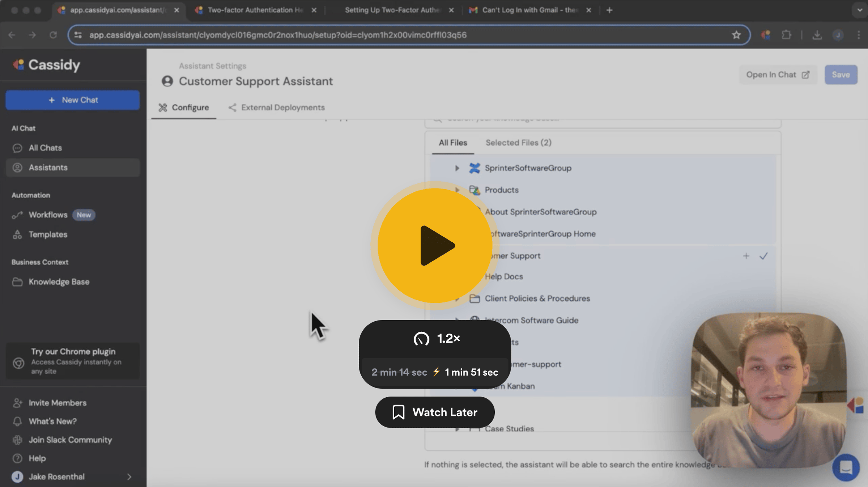Start a New Chat
Viewport: 868px width, 487px height.
73,100
